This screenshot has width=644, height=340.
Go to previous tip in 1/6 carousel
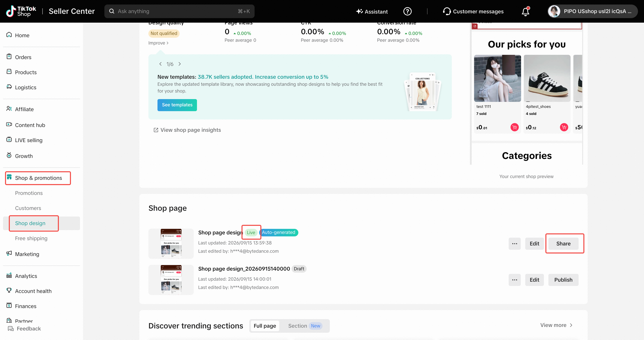point(160,64)
